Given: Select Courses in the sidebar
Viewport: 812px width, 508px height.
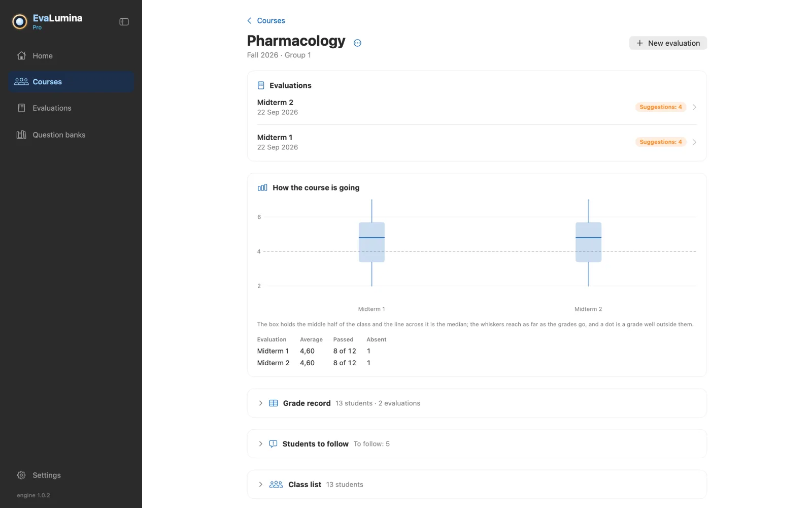Looking at the screenshot, I should pyautogui.click(x=71, y=82).
